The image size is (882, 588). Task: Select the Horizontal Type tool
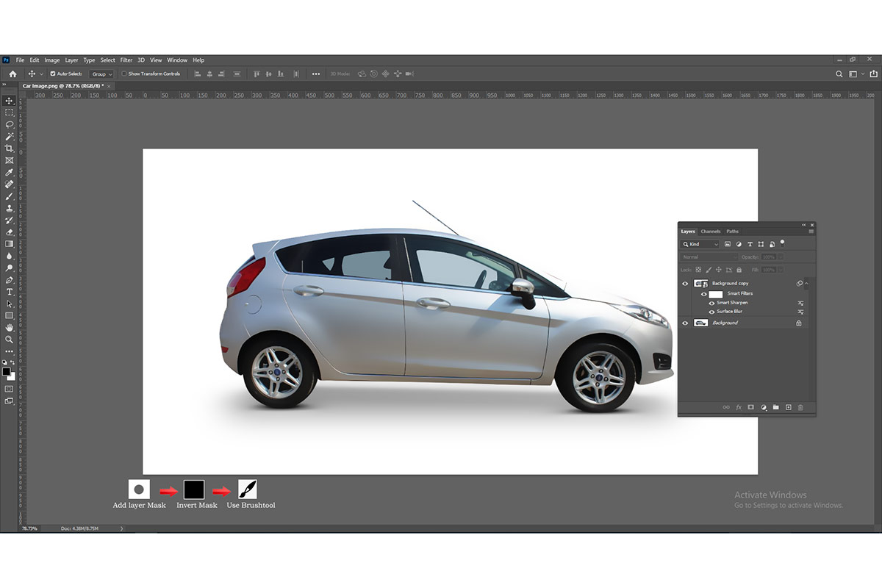coord(10,292)
